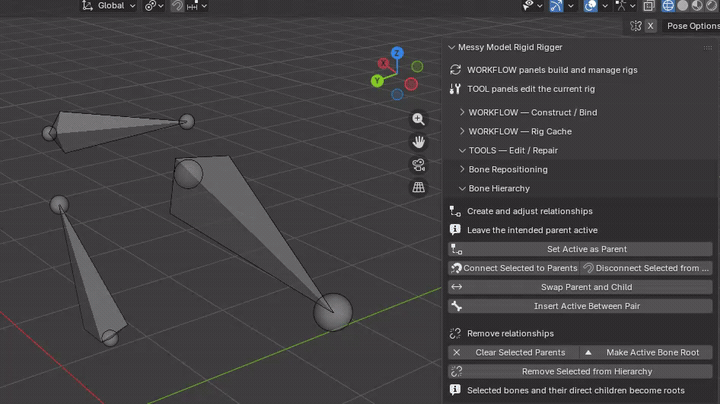Expand the Bone Repositioning subpanel
Image resolution: width=720 pixels, height=404 pixels.
462,169
